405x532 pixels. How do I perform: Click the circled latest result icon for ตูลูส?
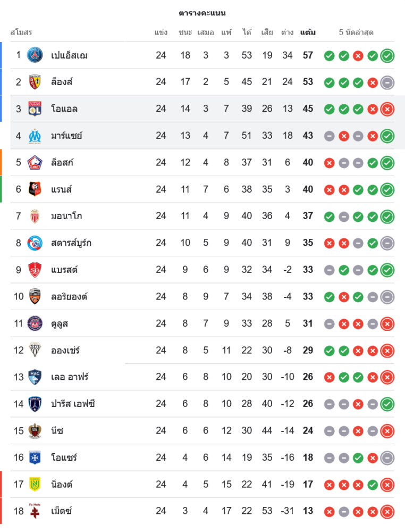coord(387,323)
